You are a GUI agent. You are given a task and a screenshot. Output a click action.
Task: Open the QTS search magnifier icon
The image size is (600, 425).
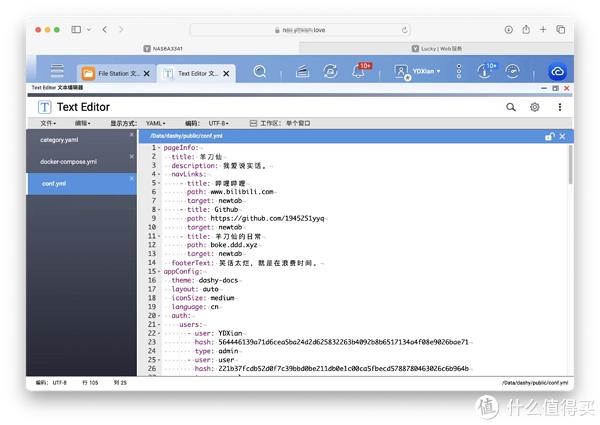[x=260, y=71]
